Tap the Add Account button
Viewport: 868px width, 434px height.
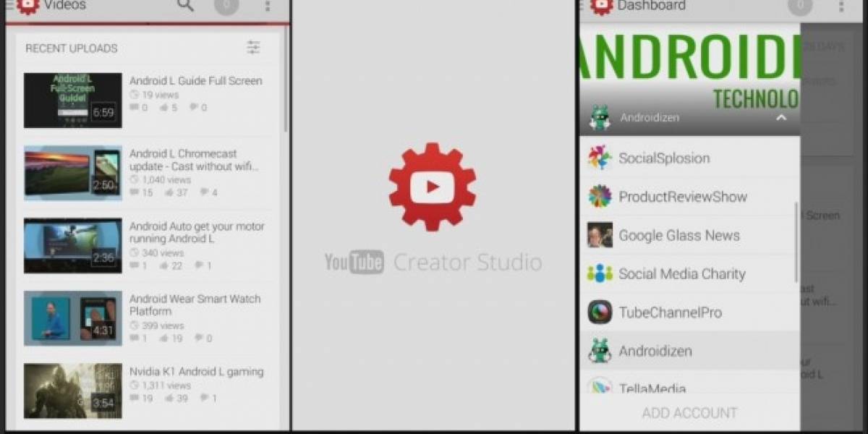coord(689,413)
